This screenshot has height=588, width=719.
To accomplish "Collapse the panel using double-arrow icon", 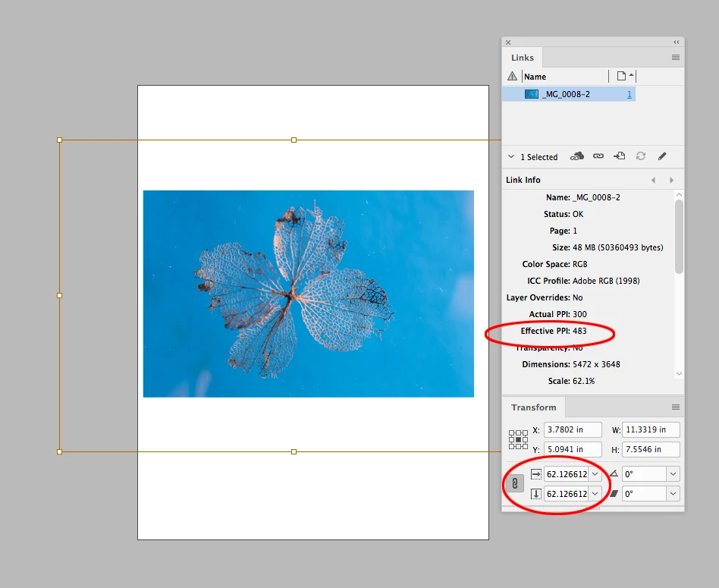I will 677,42.
